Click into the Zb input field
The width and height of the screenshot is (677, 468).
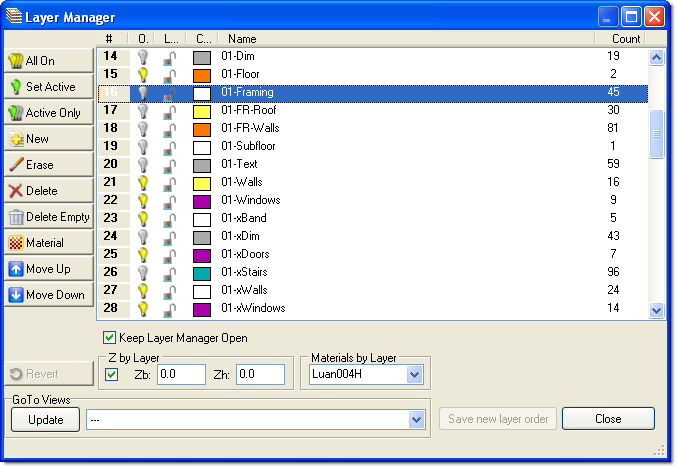[x=181, y=375]
